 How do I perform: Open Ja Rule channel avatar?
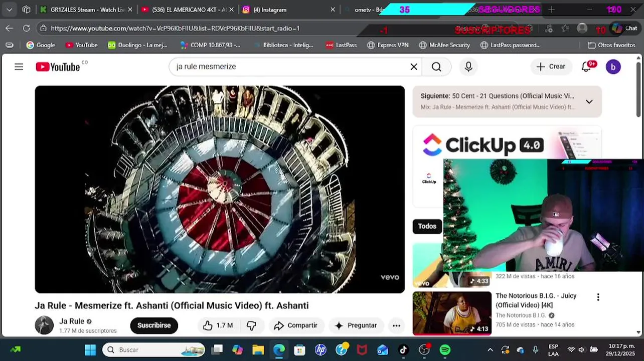pos(44,325)
